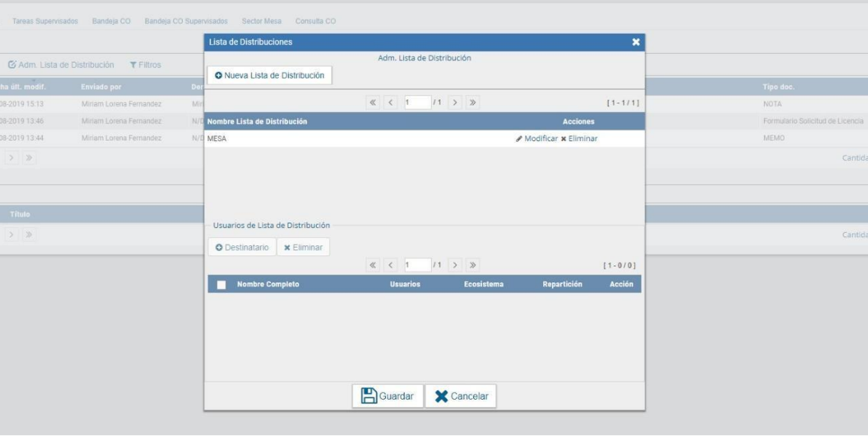Click Nueva Lista de Distribución plus button
868x436 pixels.
(269, 75)
